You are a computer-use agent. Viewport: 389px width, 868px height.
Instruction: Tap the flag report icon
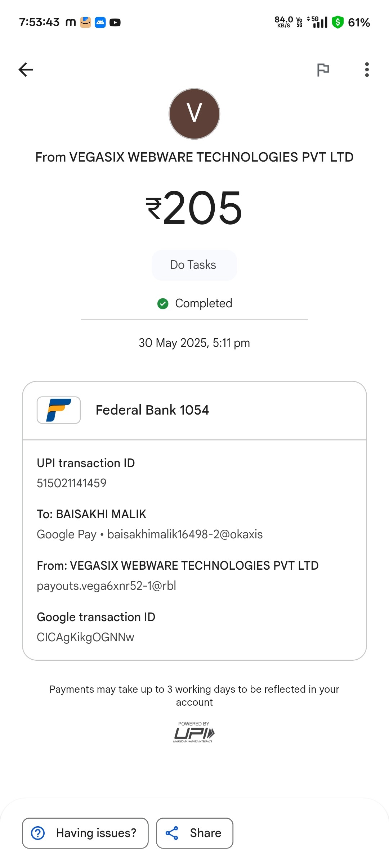tap(323, 69)
